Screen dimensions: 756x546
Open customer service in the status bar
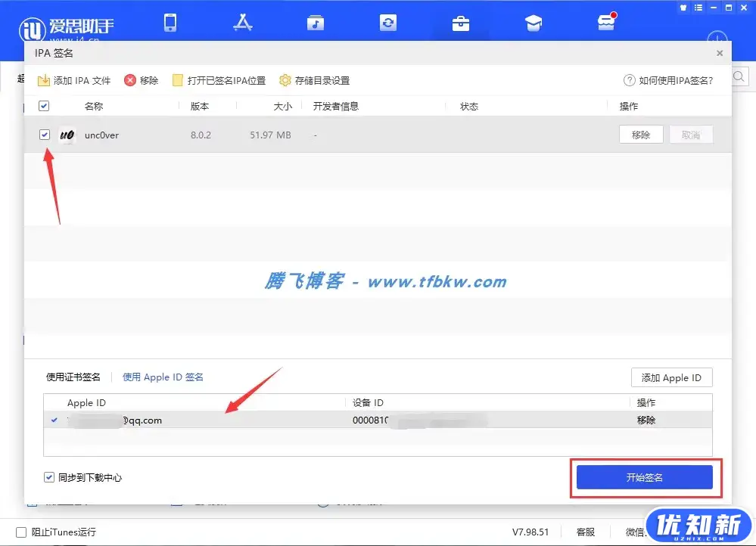tap(585, 532)
